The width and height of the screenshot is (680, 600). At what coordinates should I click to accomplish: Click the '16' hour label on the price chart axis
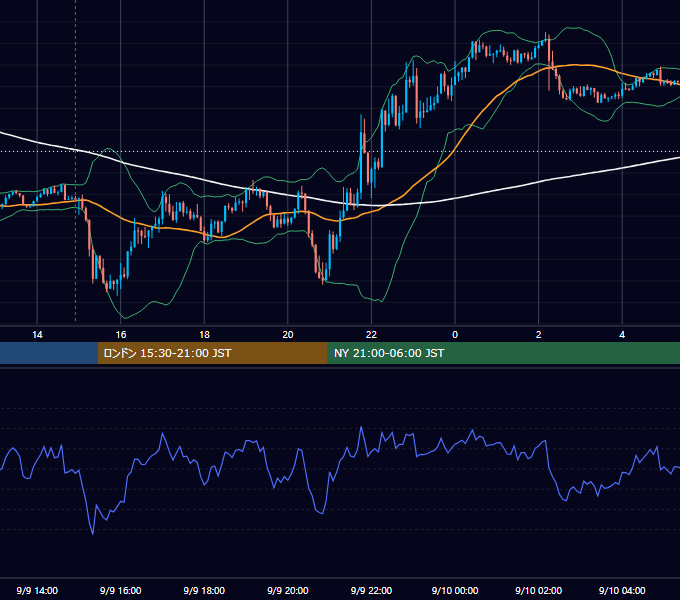pos(121,335)
